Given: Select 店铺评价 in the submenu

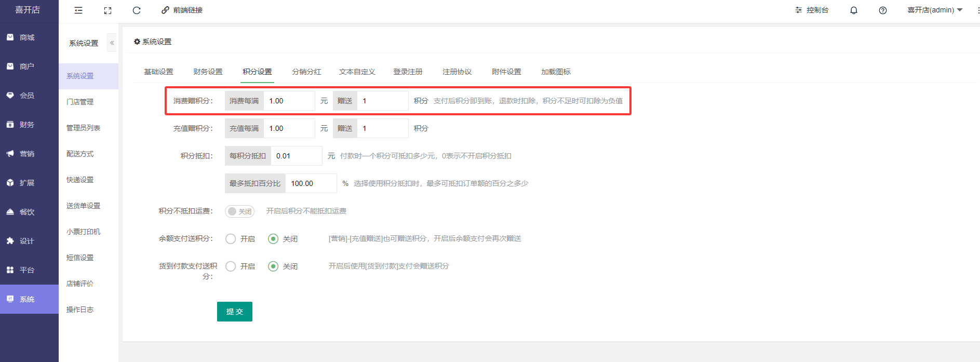Looking at the screenshot, I should point(88,284).
